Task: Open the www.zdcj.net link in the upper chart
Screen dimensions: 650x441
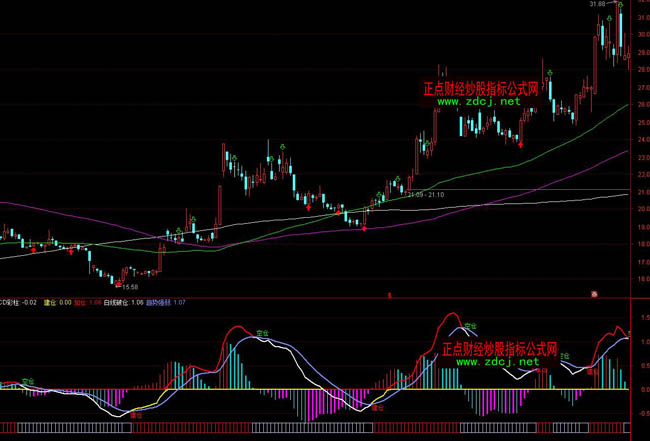Action: click(x=479, y=102)
